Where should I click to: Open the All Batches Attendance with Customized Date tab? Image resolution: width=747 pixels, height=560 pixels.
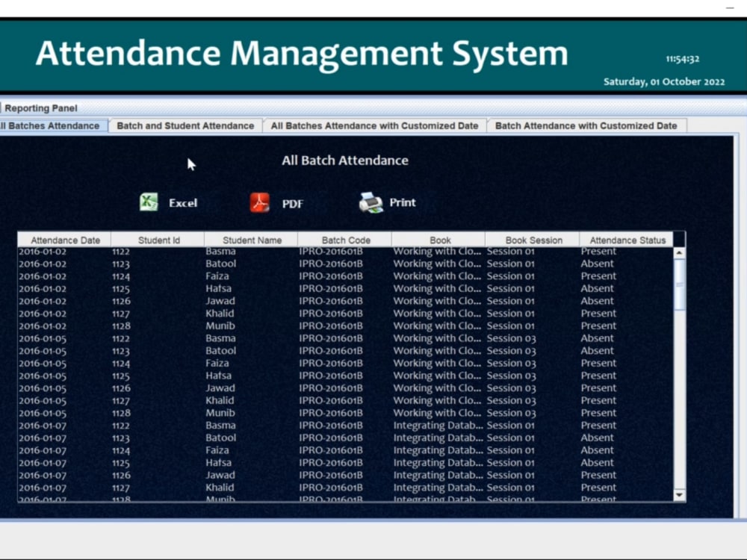pyautogui.click(x=374, y=125)
